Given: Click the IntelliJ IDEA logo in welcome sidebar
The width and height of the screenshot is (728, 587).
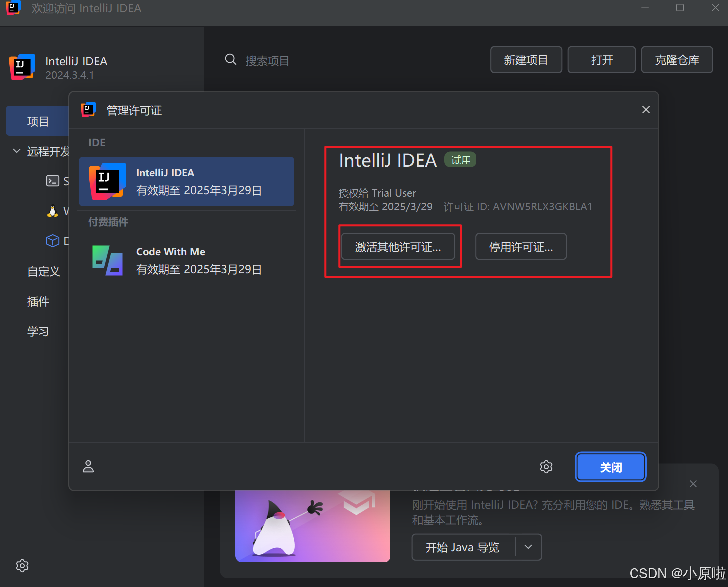Looking at the screenshot, I should pos(22,67).
